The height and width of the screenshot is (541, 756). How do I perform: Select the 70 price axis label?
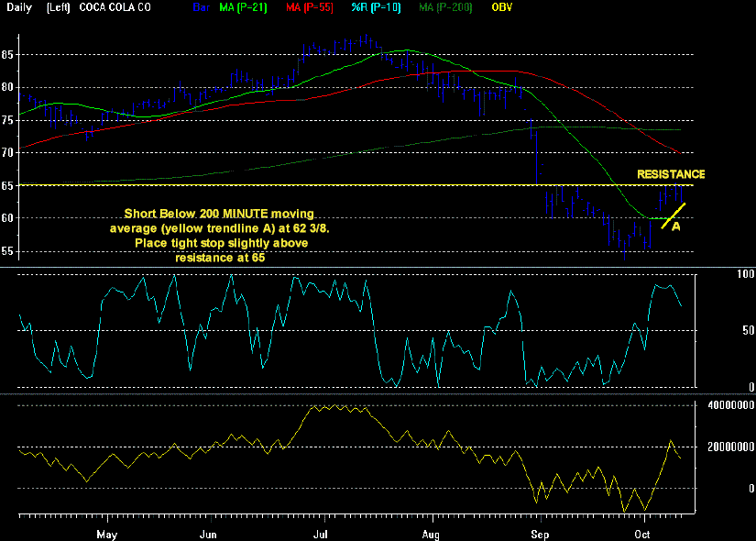[x=7, y=153]
